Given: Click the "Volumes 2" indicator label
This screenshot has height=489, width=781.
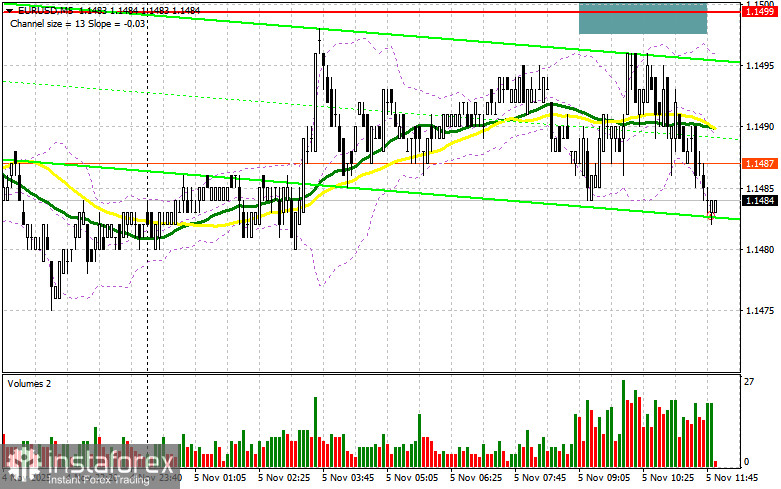Looking at the screenshot, I should click(x=29, y=383).
